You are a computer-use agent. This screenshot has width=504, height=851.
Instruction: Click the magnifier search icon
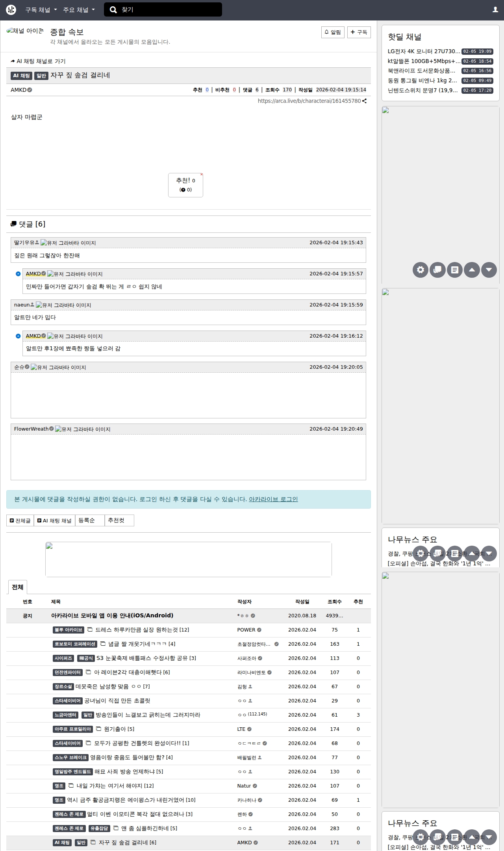click(x=113, y=10)
